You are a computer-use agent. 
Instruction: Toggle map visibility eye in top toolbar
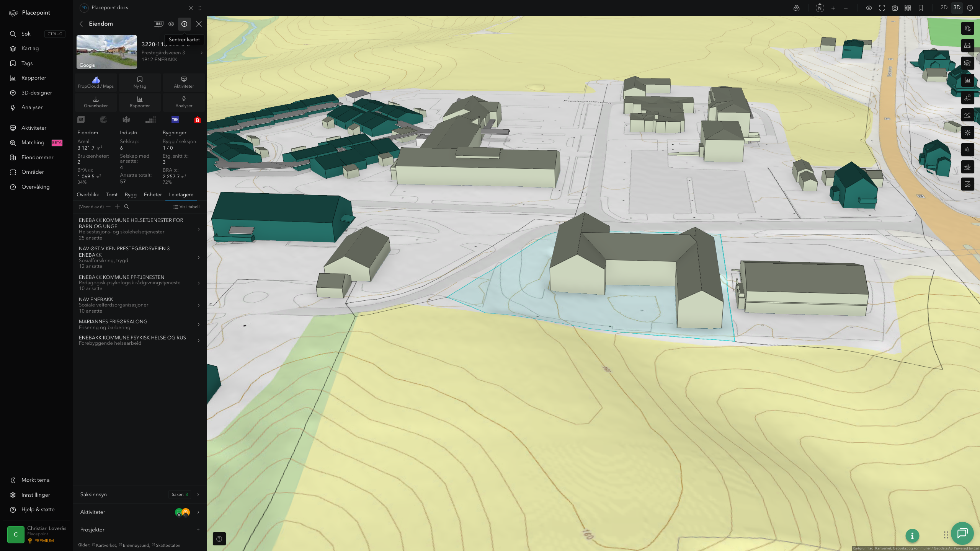click(869, 8)
